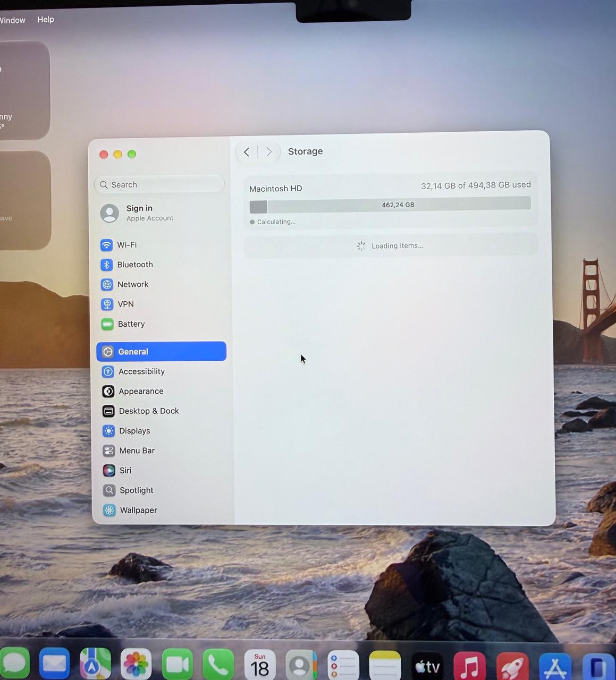Click Sign in Apple Account

point(161,213)
